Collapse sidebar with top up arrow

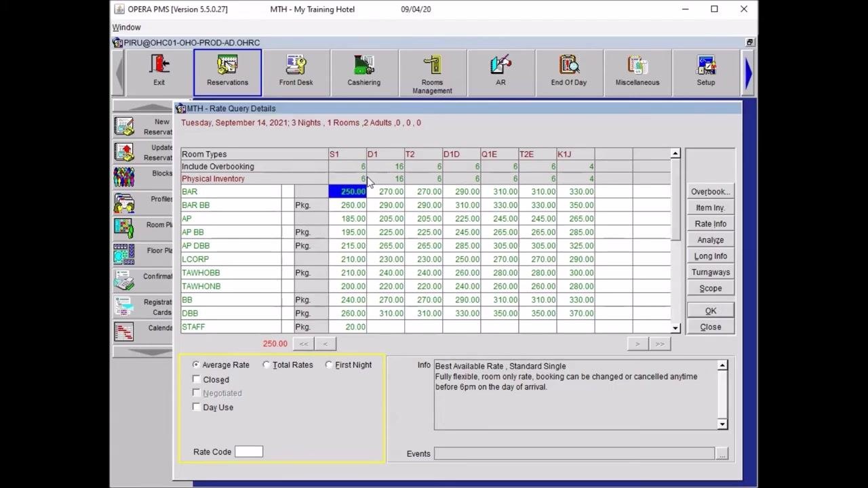click(142, 107)
